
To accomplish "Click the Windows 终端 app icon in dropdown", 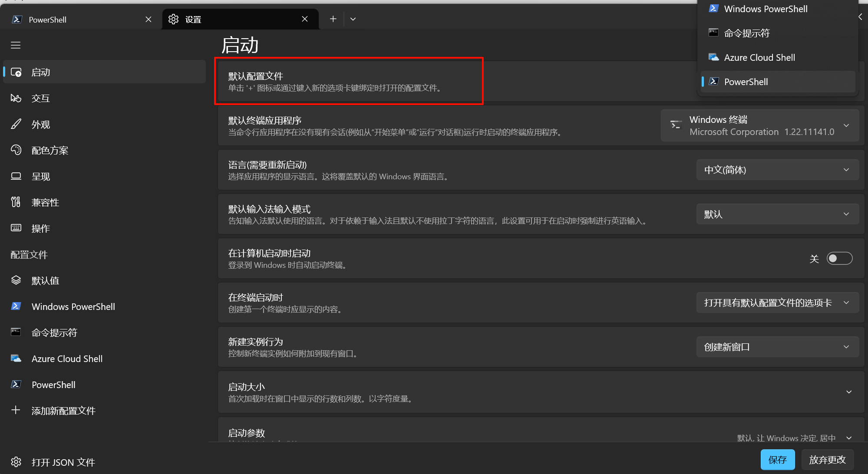I will point(676,125).
